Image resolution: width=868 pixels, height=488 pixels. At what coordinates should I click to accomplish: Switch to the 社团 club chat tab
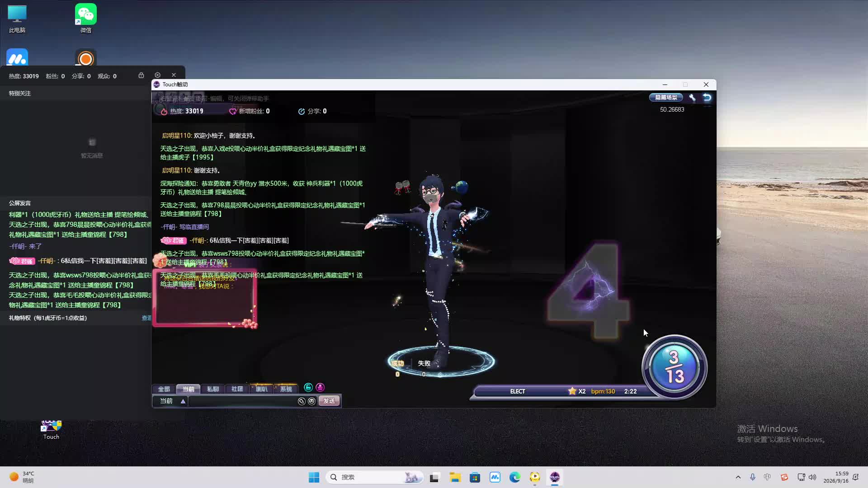237,389
